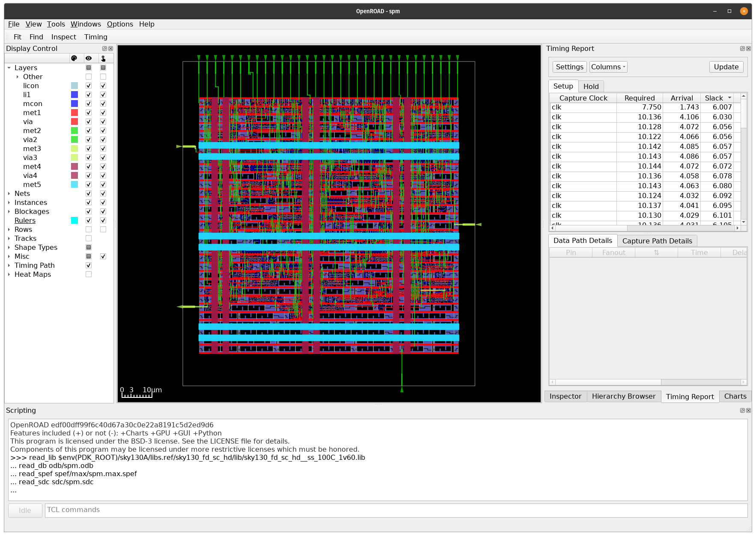Switch to Capture Path Details tab
Screen dimensions: 756x536
(657, 241)
